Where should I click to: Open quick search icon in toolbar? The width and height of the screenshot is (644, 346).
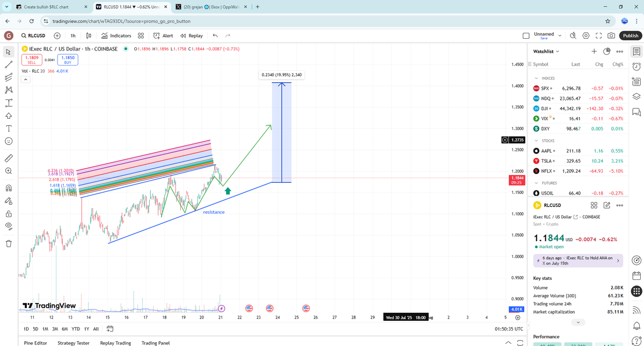573,35
